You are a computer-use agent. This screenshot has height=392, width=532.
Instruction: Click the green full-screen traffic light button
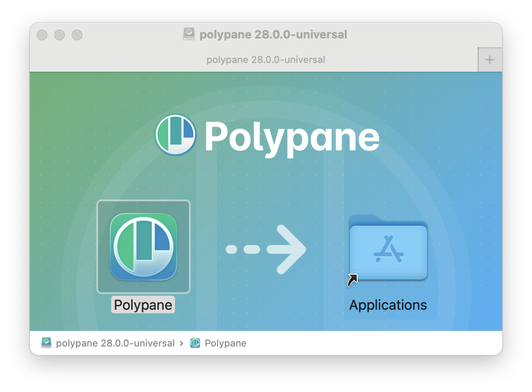(77, 35)
